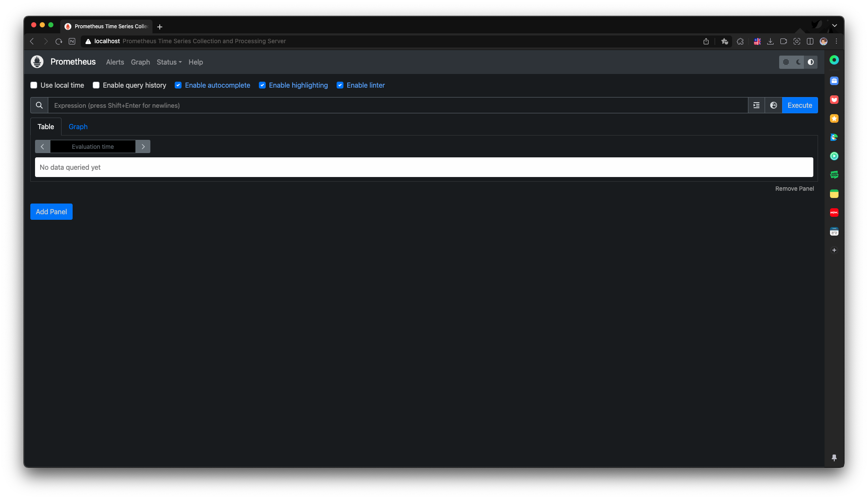868x499 pixels.
Task: Disable the Enable linter checkbox
Action: tap(340, 85)
